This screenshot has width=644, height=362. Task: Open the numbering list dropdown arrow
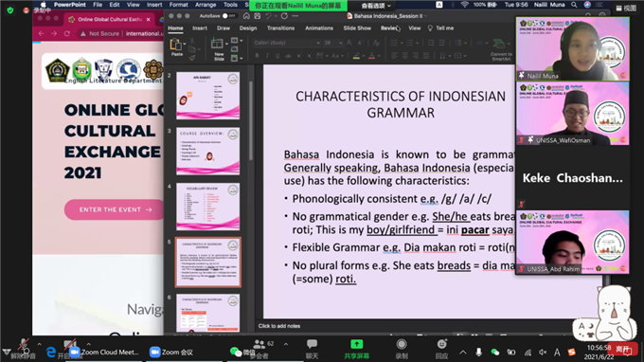point(417,43)
